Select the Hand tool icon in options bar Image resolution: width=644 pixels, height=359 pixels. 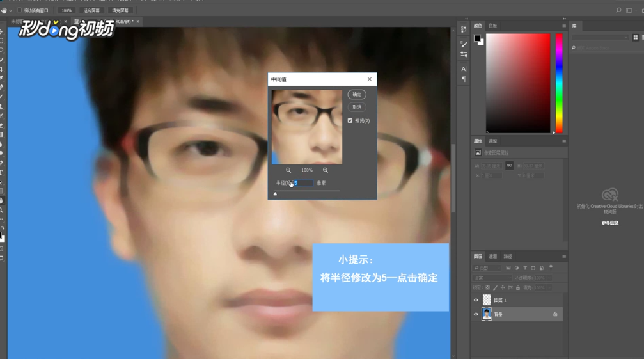(x=4, y=11)
